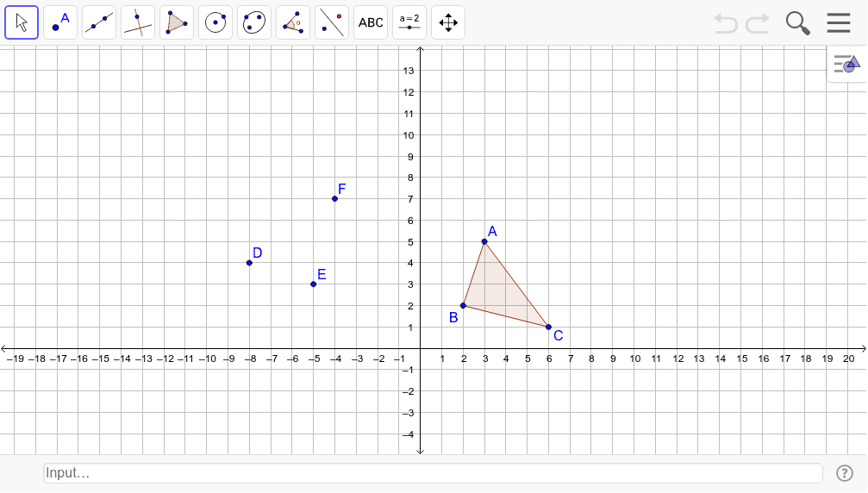Select point E

313,284
